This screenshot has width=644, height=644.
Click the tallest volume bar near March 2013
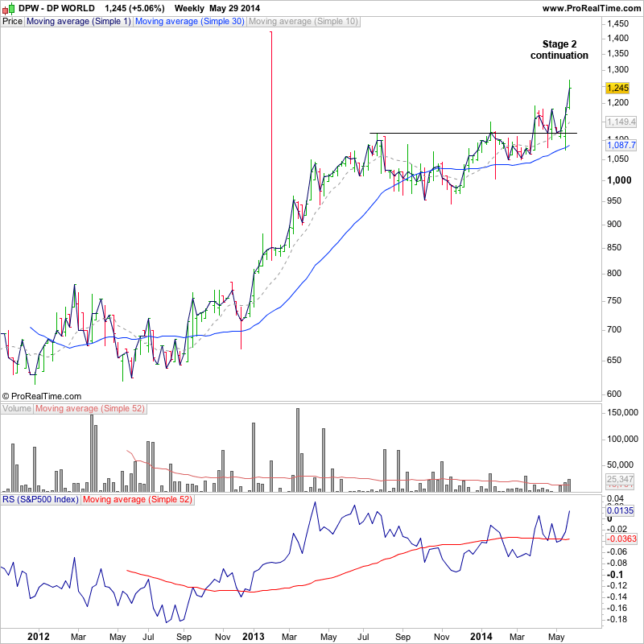pos(298,450)
